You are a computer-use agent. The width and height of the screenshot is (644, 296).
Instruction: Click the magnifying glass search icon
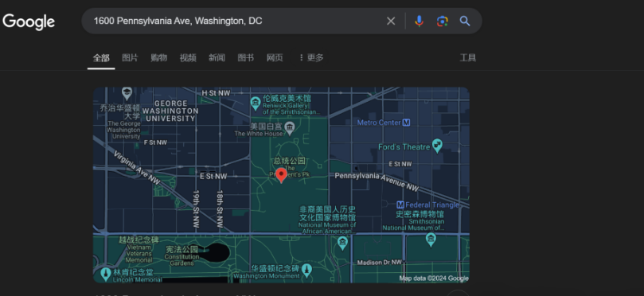tap(465, 21)
